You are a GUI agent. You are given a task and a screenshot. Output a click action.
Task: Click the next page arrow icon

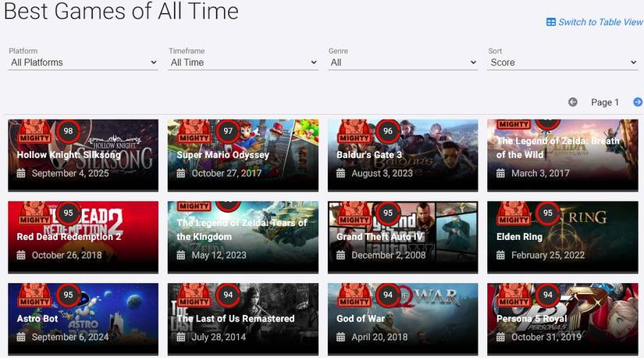638,102
